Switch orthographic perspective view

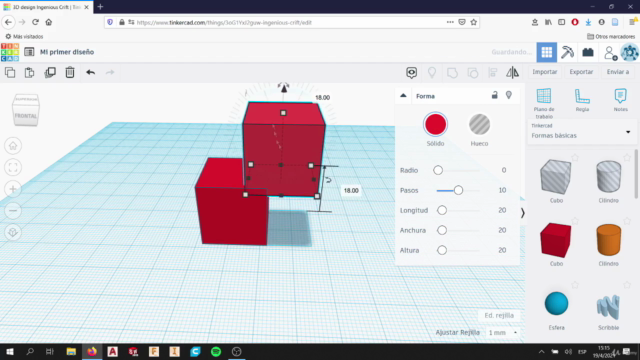(x=13, y=232)
